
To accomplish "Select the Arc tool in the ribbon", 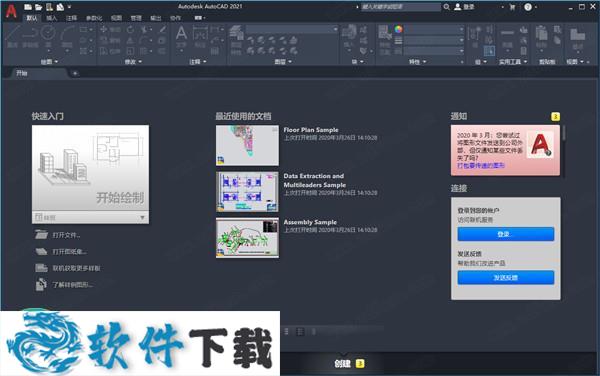I will 67,37.
